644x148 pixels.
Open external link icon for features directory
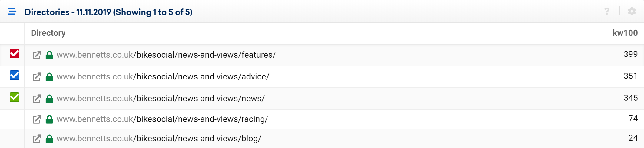(x=37, y=55)
